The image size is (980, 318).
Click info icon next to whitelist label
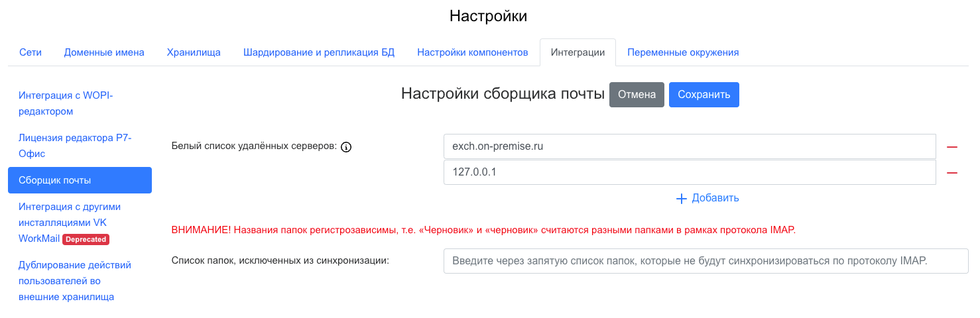345,147
